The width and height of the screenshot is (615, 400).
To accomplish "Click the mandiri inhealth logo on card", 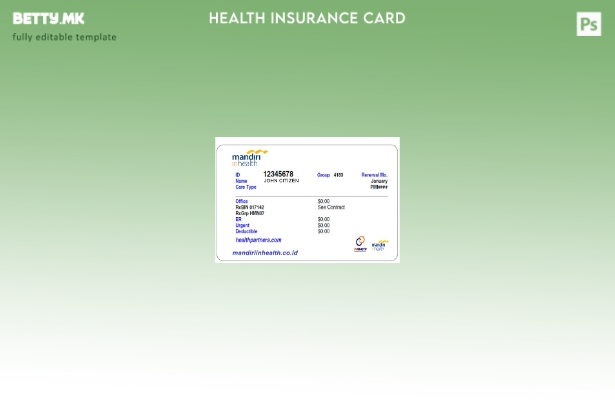I will click(248, 157).
